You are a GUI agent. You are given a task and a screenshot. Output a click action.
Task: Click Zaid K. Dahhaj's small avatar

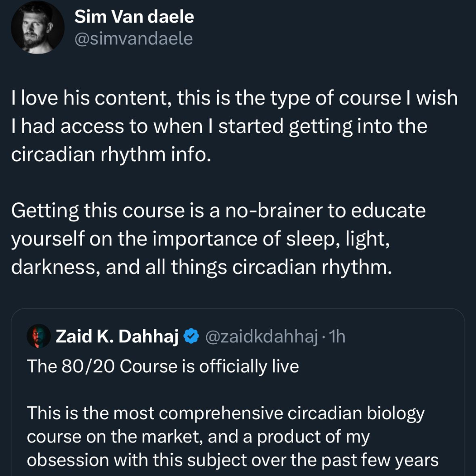pyautogui.click(x=39, y=337)
